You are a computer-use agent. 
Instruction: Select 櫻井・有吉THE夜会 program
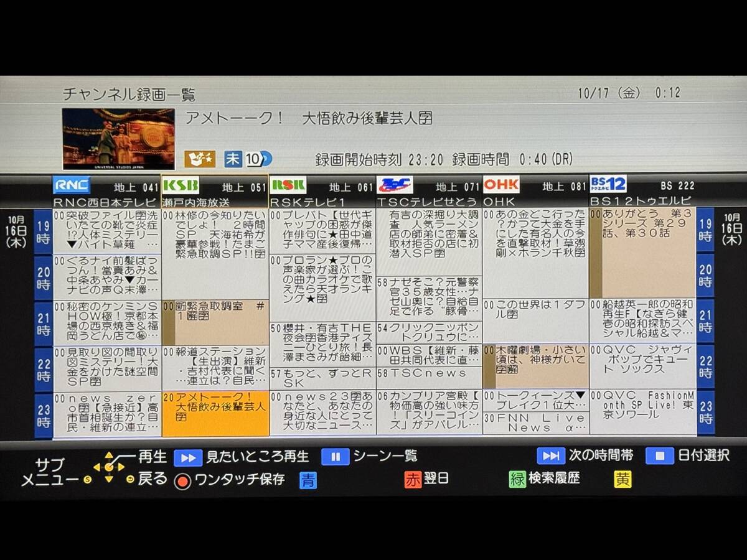(x=322, y=343)
